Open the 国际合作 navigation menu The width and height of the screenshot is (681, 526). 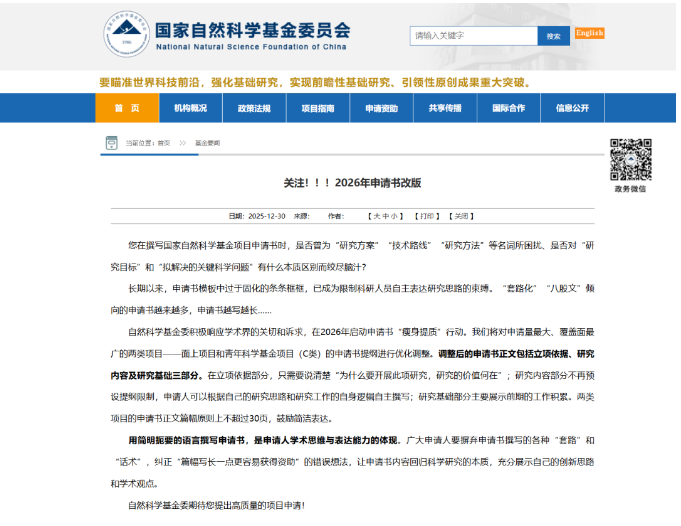pyautogui.click(x=509, y=108)
